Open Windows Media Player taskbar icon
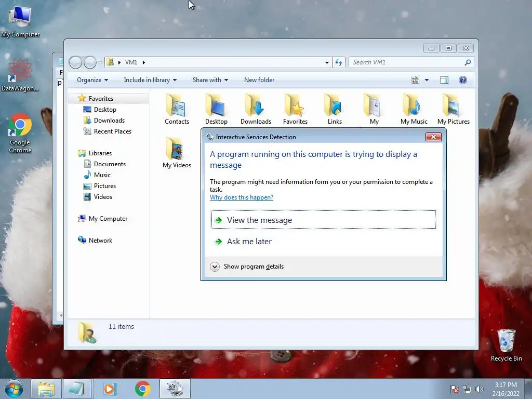Viewport: 532px width, 399px height. click(x=110, y=389)
